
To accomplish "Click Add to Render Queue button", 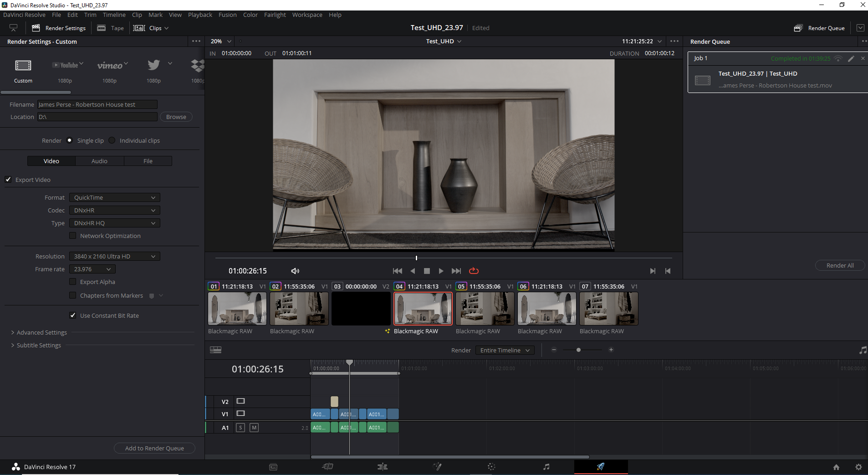I will point(154,448).
